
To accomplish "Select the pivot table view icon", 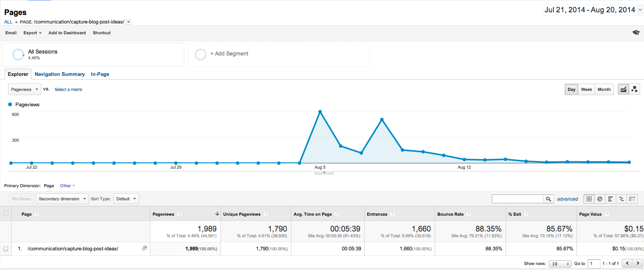I will pos(632,199).
